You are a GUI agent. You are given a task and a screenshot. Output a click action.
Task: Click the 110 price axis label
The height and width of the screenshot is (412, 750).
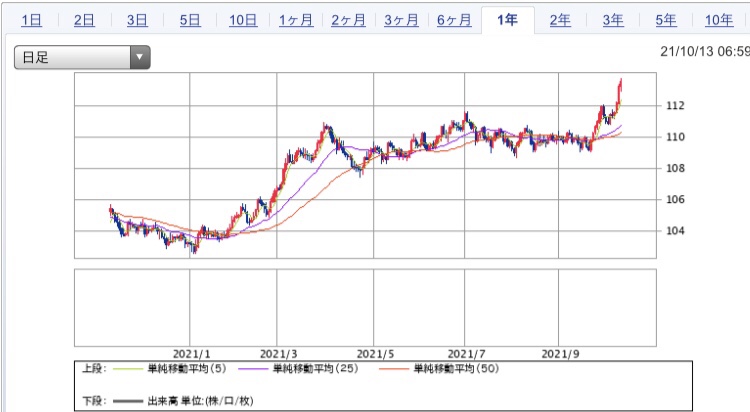[x=675, y=137]
